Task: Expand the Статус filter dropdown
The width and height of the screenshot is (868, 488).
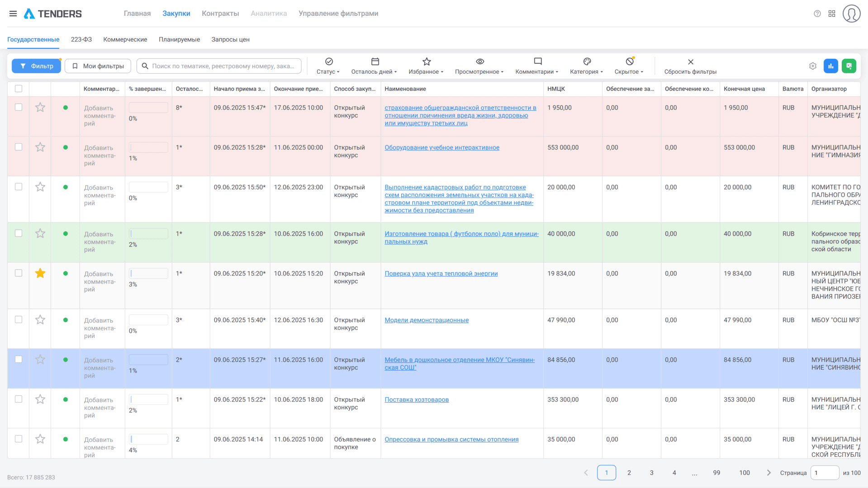Action: click(328, 66)
